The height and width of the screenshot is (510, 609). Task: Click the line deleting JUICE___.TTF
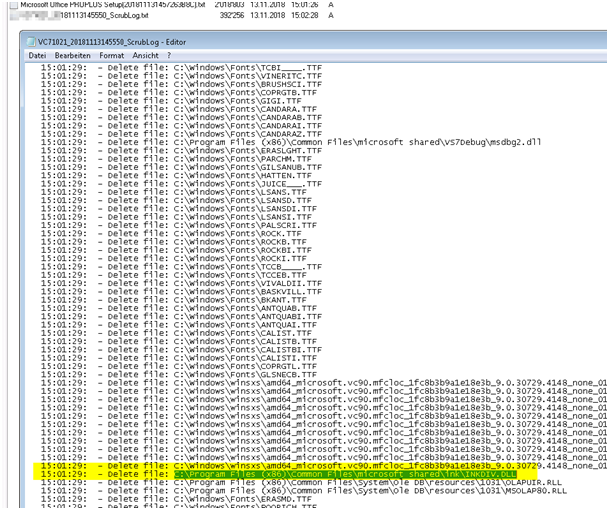(x=181, y=184)
